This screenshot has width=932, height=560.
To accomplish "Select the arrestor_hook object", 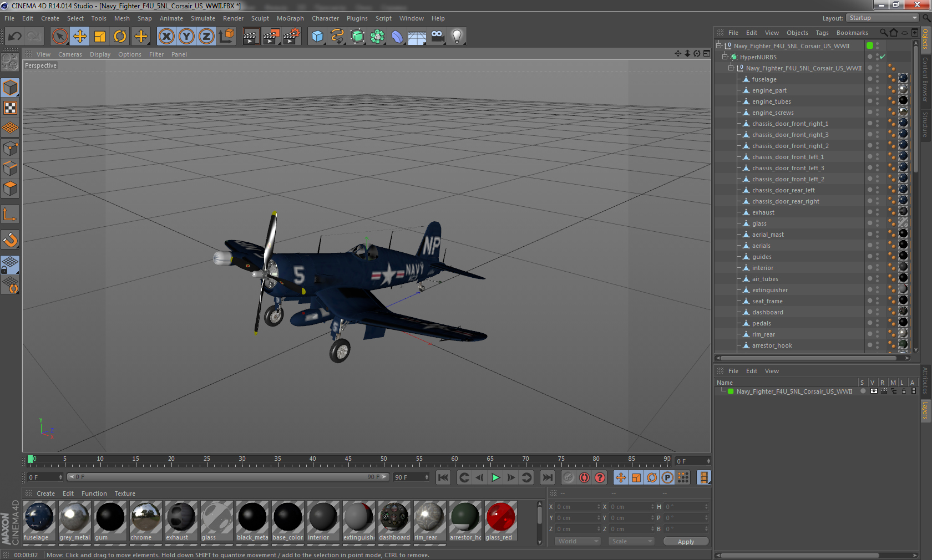I will 772,345.
